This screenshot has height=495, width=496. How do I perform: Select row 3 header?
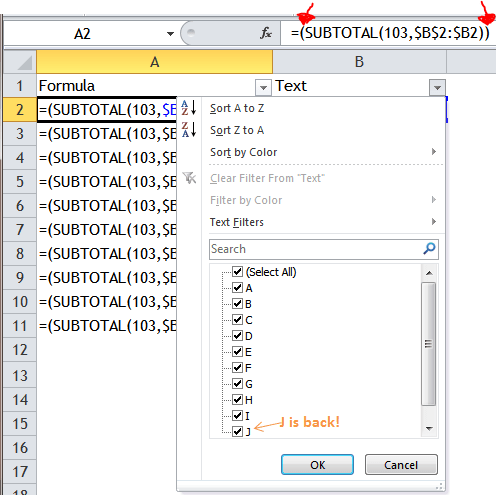tap(20, 134)
